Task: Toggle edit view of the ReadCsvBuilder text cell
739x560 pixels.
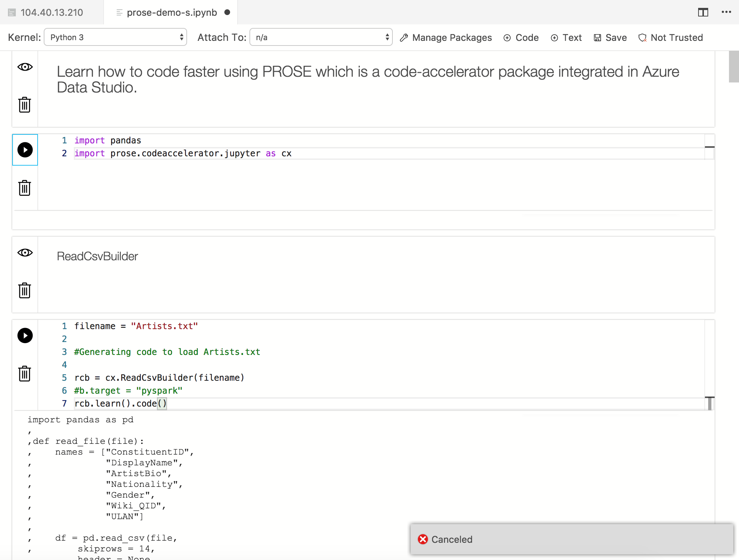Action: tap(25, 252)
